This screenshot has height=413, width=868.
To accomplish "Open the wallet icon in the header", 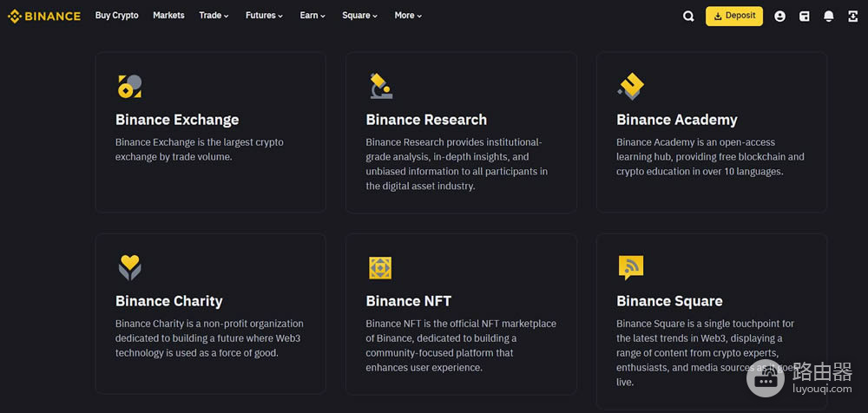I will tap(805, 16).
